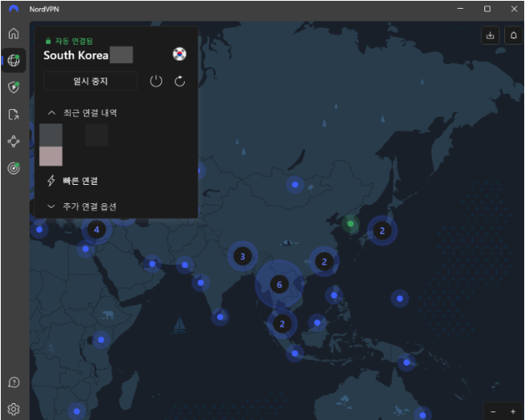Zoom in the map with plus
The image size is (525, 420).
coord(513,411)
